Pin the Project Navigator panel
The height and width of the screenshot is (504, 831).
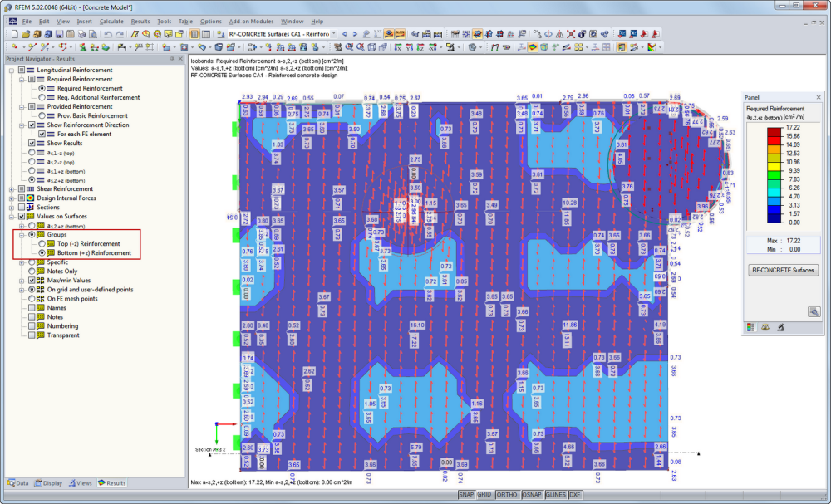[172, 59]
